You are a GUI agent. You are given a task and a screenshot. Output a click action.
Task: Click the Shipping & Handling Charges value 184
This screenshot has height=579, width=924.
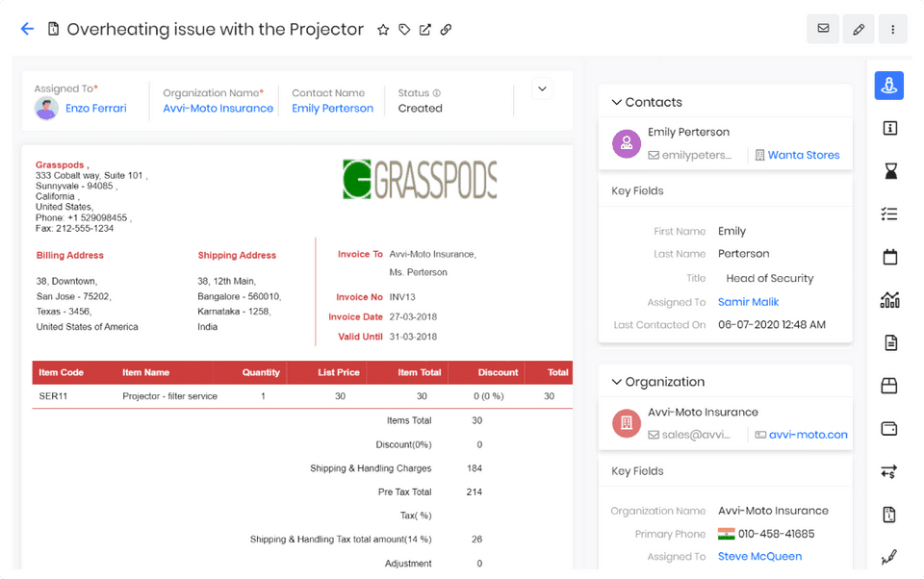(x=475, y=468)
